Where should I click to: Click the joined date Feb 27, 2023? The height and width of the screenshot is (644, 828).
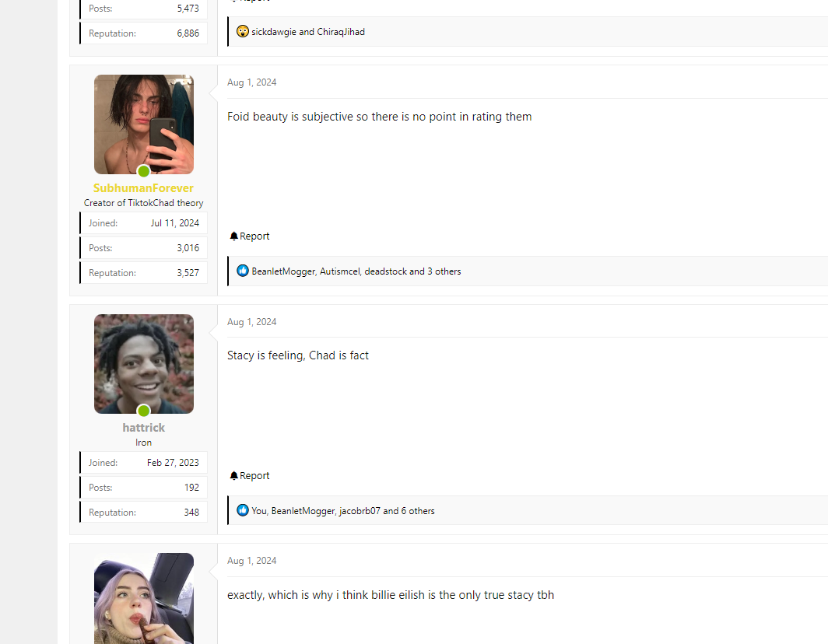click(x=173, y=463)
